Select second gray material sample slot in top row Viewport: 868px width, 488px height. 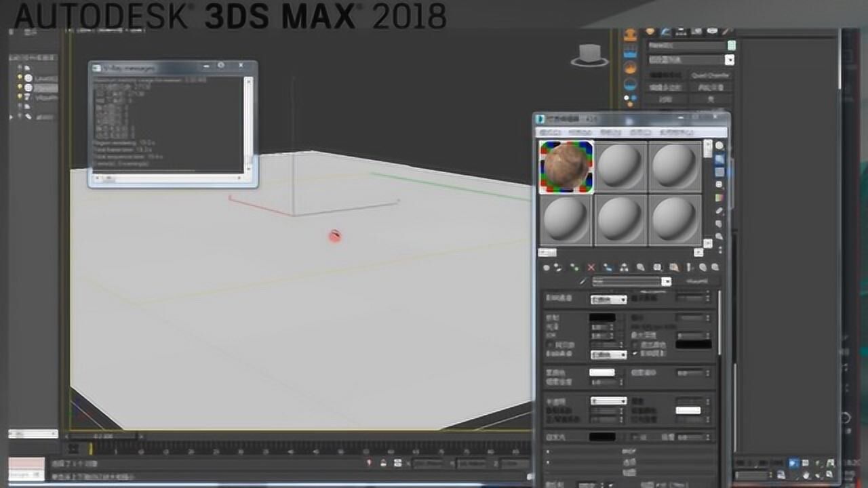tap(620, 167)
